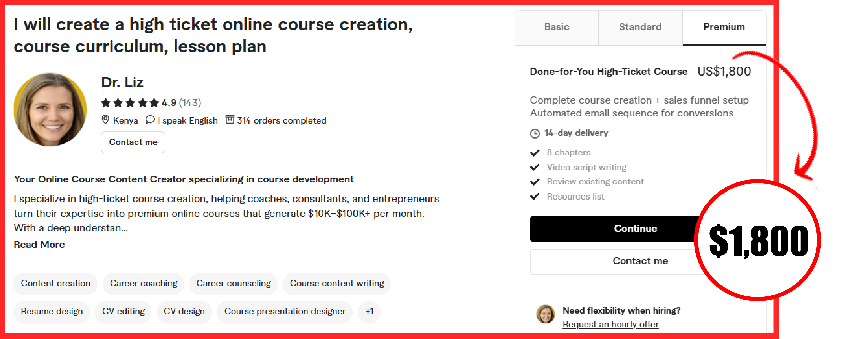This screenshot has width=868, height=339.
Task: Expand hidden skills with +1 tag
Action: click(x=369, y=311)
